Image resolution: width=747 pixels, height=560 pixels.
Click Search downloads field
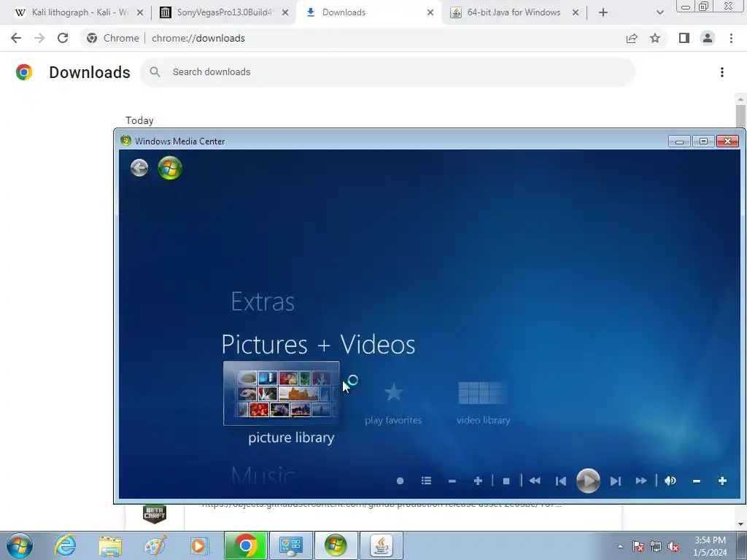pos(387,72)
